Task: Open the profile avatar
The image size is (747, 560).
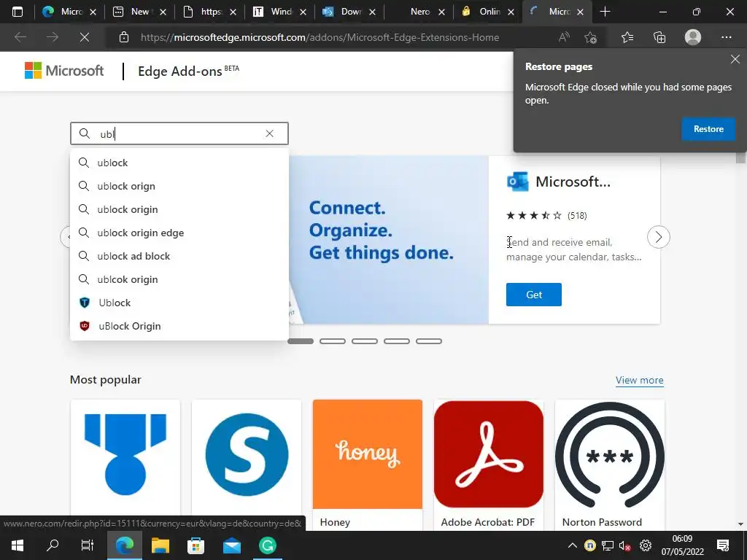Action: pos(693,37)
